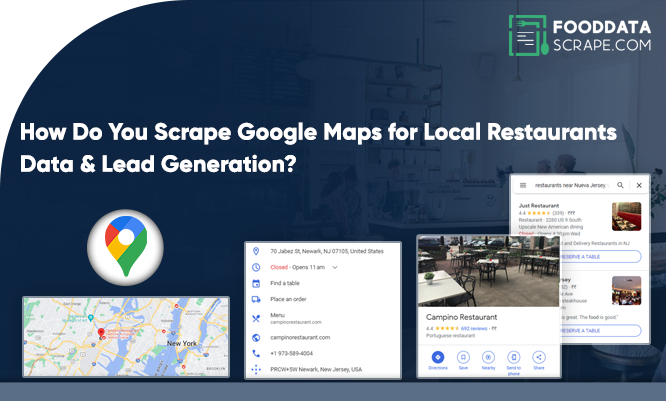Click the magnifier search icon

point(620,185)
